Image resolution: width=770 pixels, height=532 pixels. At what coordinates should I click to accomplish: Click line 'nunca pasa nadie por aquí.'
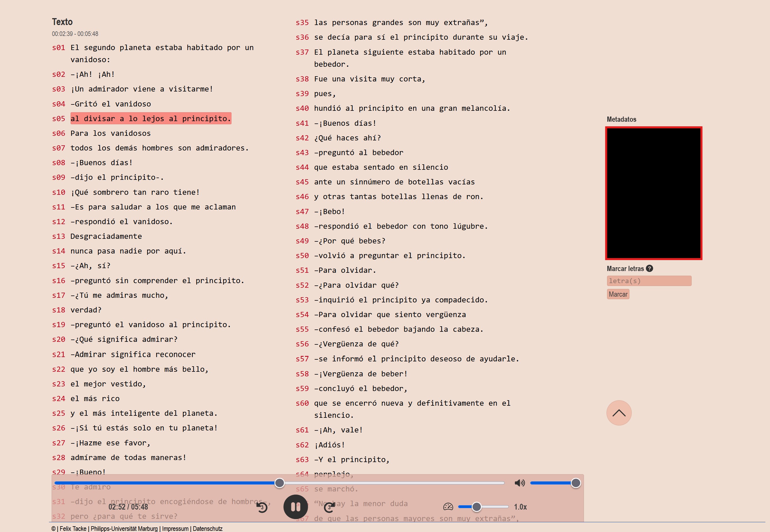click(128, 251)
